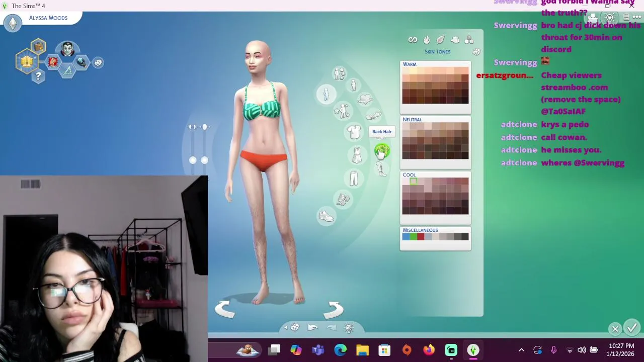Select the highlighted body category circle

tap(326, 94)
